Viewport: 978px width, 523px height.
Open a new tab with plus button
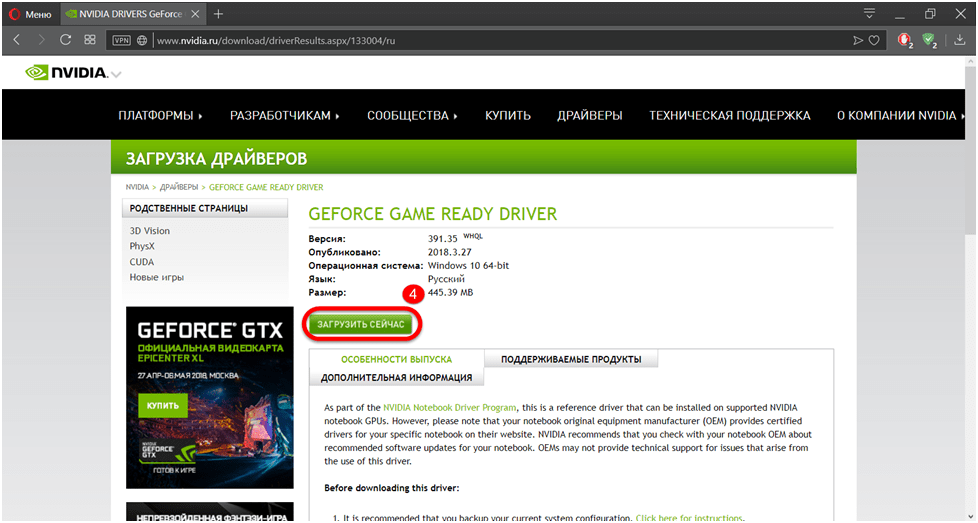coord(218,14)
